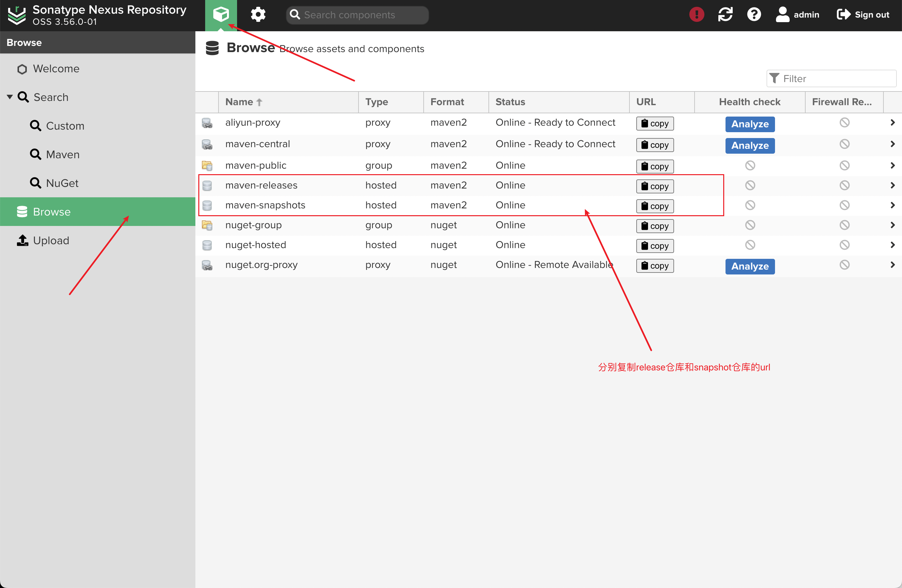Viewport: 902px width, 588px height.
Task: Select Maven search
Action: pos(98,154)
